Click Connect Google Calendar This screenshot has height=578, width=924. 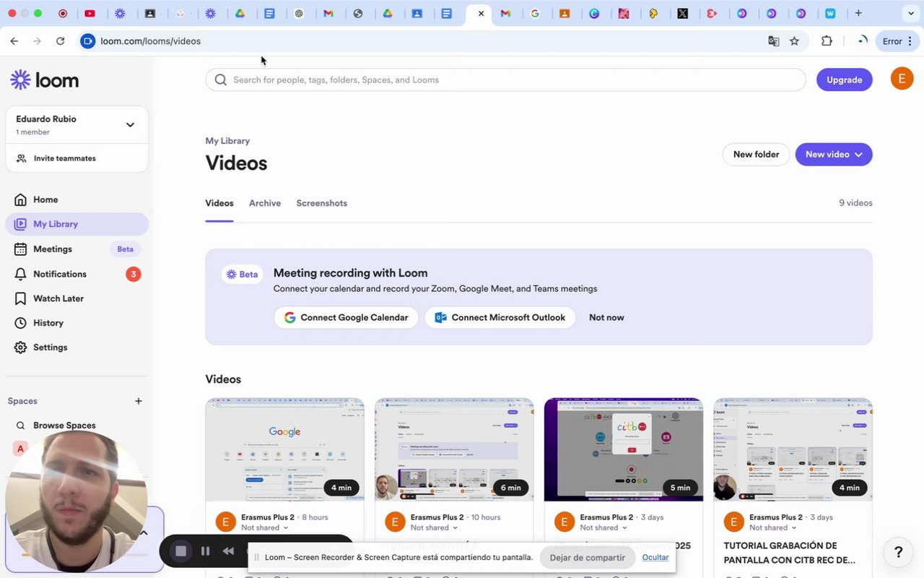pyautogui.click(x=346, y=317)
